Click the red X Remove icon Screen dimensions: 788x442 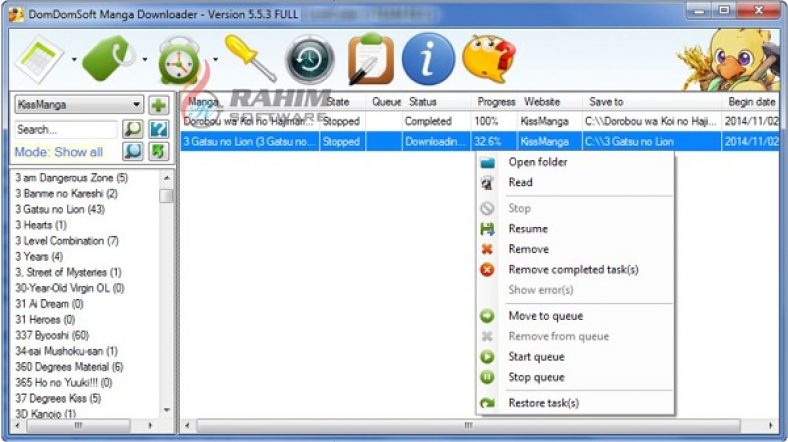point(487,249)
